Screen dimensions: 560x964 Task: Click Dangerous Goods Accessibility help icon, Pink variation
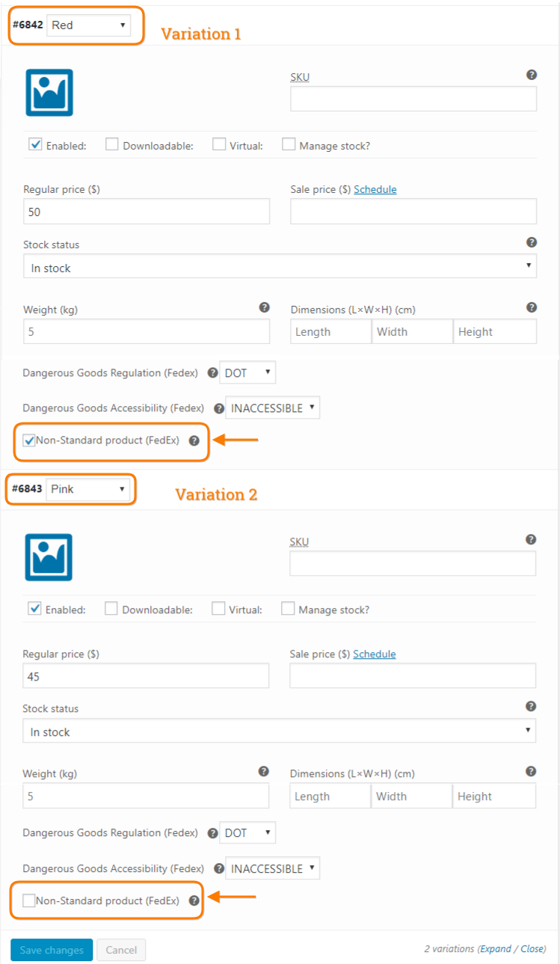[x=219, y=869]
